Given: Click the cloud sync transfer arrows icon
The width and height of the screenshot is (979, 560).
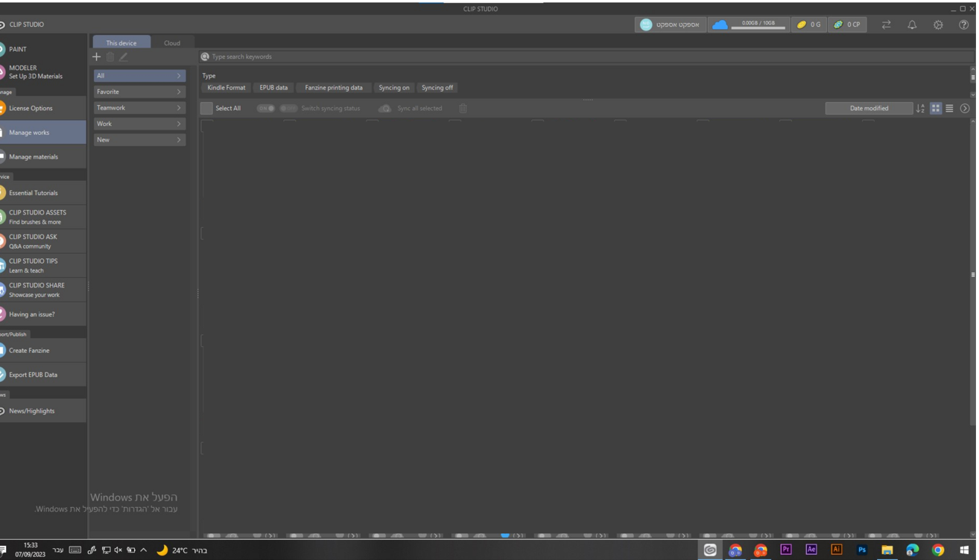Looking at the screenshot, I should tap(886, 25).
